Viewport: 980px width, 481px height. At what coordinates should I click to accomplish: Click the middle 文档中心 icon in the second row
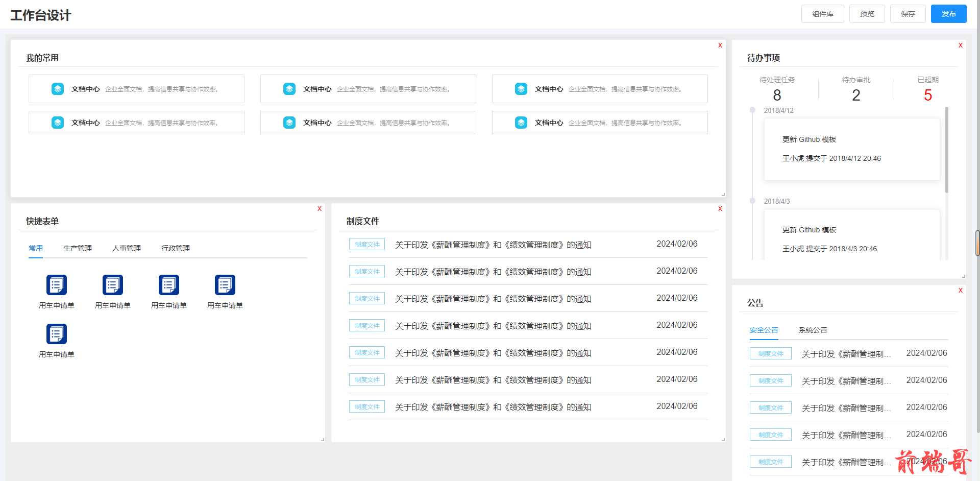tap(289, 123)
